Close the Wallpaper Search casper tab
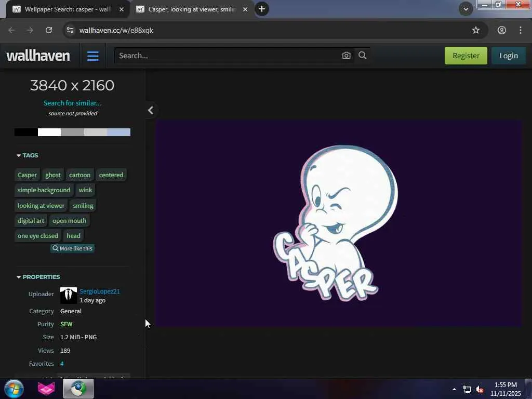Viewport: 532px width, 399px height. coord(122,9)
